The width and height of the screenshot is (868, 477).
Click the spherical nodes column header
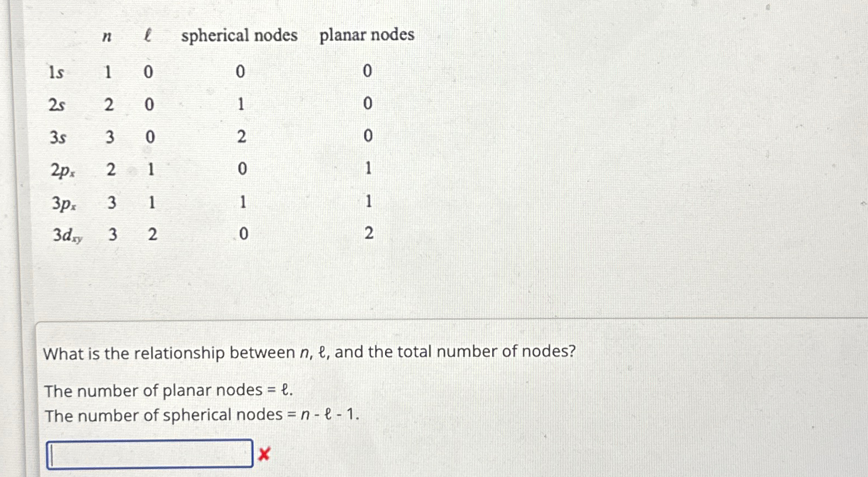coord(239,35)
